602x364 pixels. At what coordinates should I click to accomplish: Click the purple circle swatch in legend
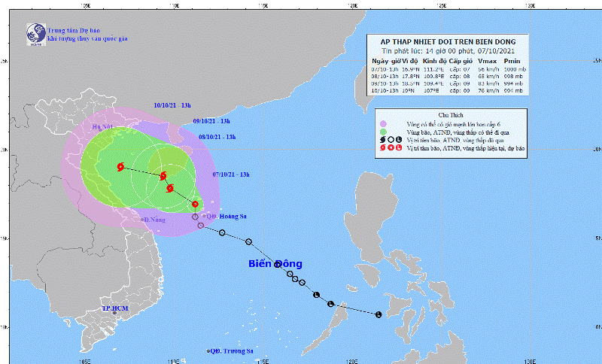(383, 124)
